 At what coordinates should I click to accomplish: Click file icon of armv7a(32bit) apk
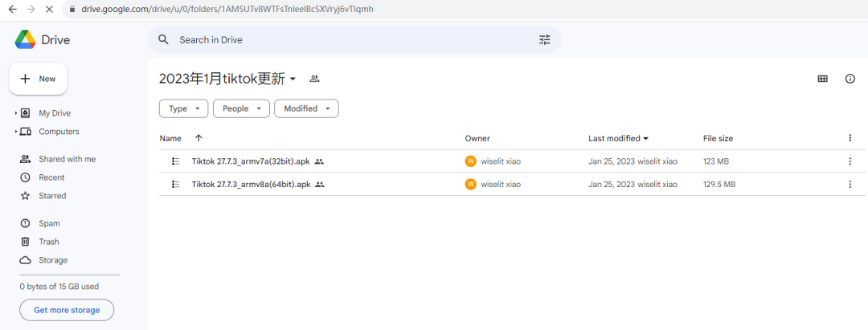tap(176, 161)
